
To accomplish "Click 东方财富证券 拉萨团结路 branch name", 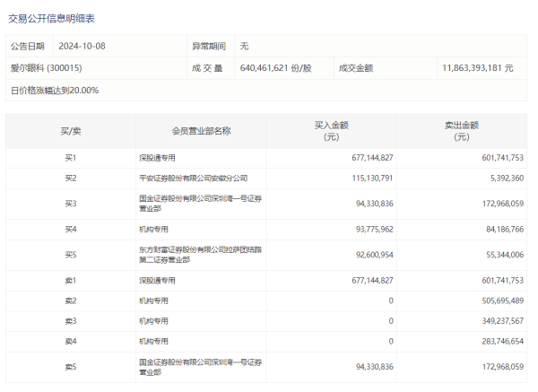I will coord(200,255).
